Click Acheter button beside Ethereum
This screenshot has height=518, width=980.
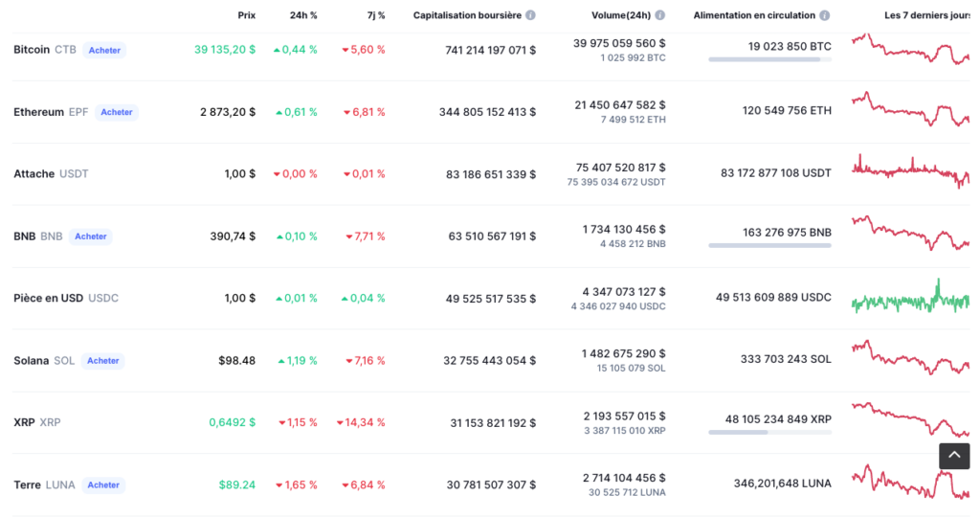point(117,112)
